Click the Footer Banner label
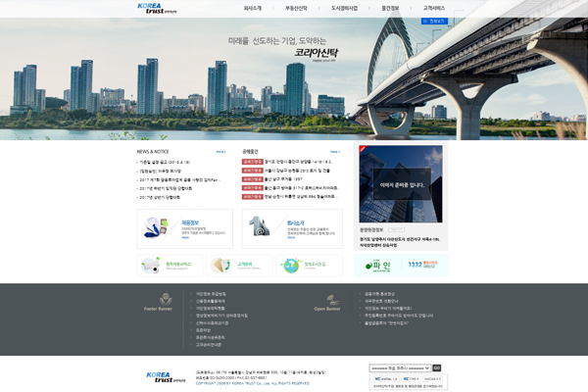Viewport: 588px width, 392px height. click(x=158, y=309)
